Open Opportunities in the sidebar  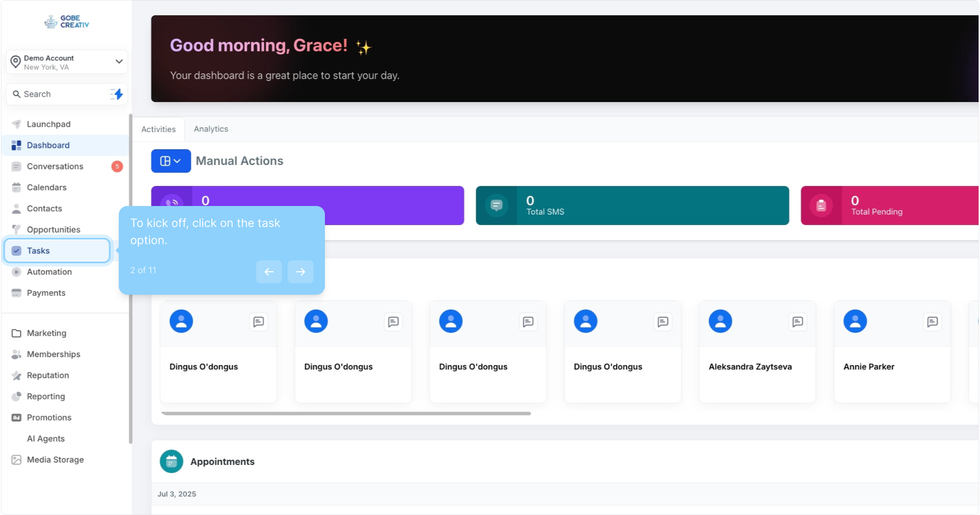click(53, 229)
